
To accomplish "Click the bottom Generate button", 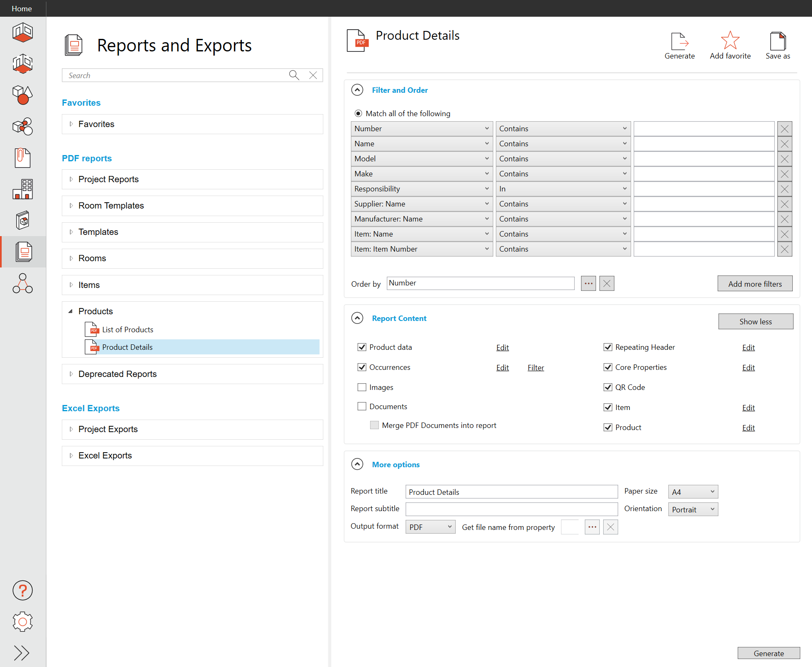I will click(x=769, y=653).
